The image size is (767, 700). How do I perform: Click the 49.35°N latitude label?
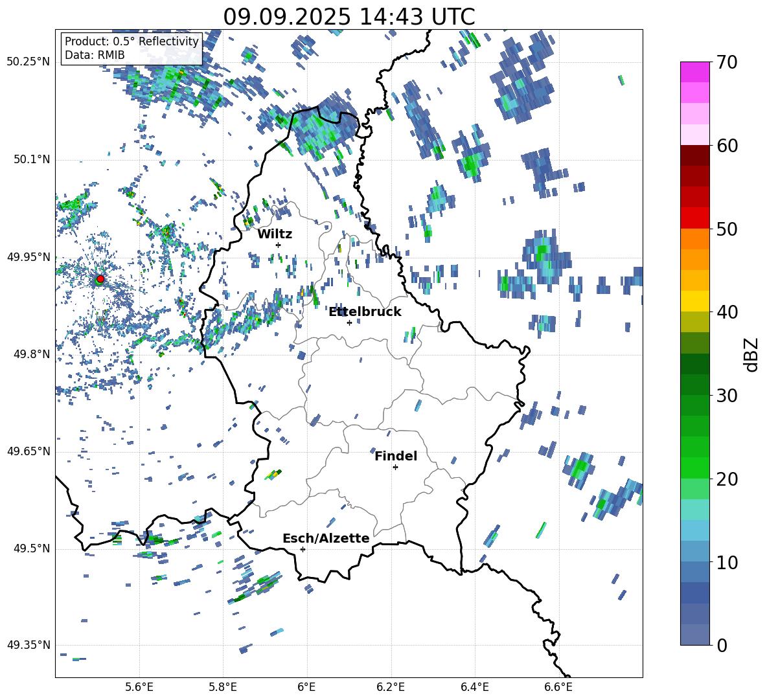pyautogui.click(x=29, y=645)
